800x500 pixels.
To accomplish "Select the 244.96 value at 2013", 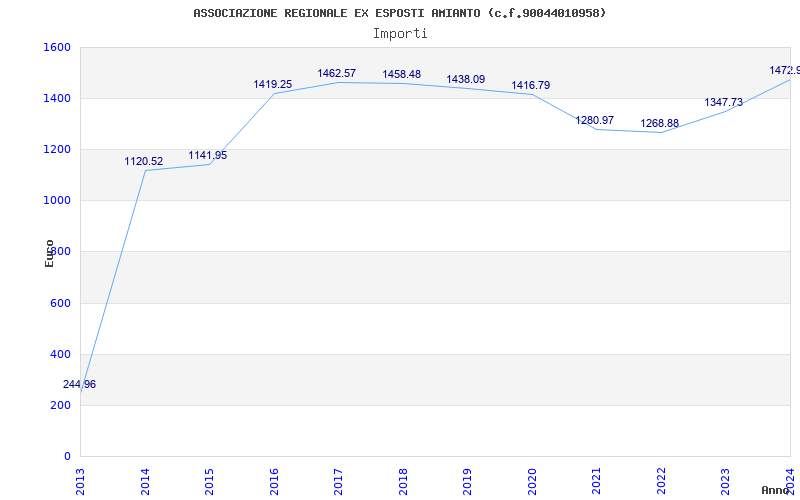I will (80, 385).
